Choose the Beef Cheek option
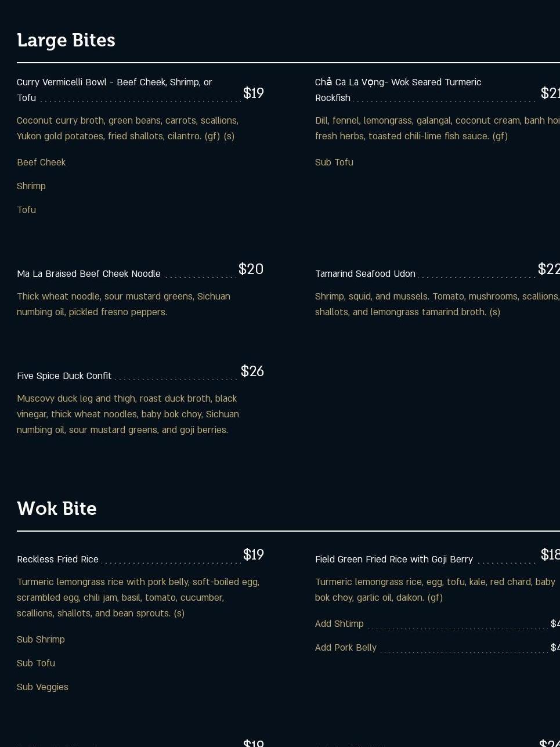The image size is (560, 747). point(41,163)
